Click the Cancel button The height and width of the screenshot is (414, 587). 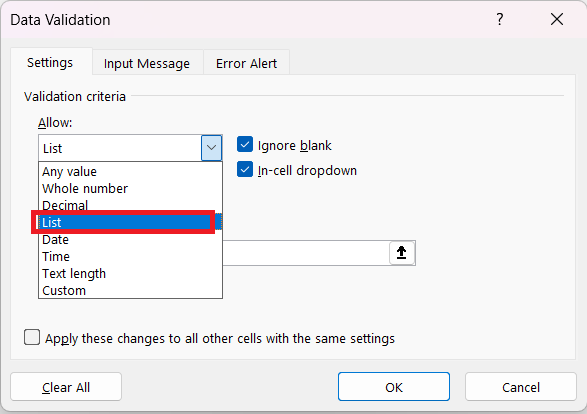(x=521, y=387)
